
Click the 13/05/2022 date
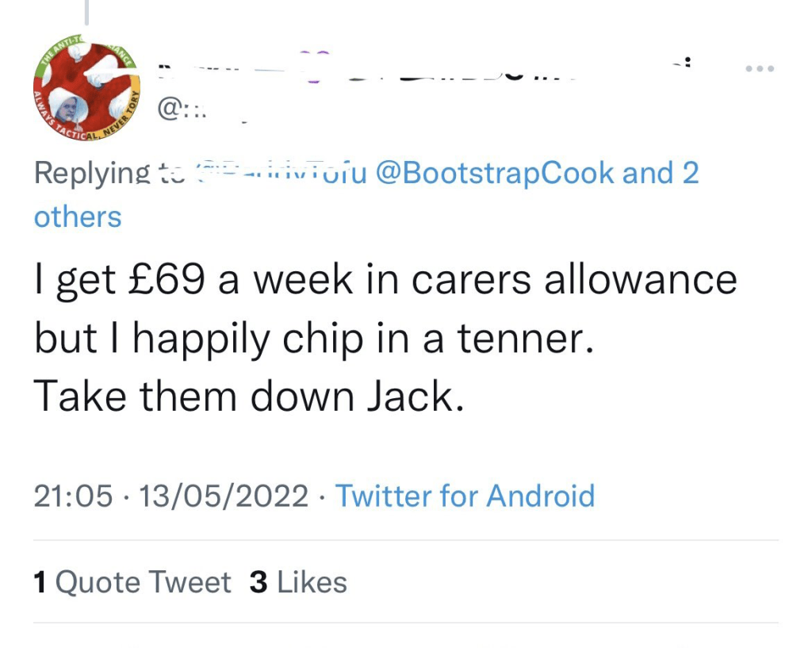223,496
